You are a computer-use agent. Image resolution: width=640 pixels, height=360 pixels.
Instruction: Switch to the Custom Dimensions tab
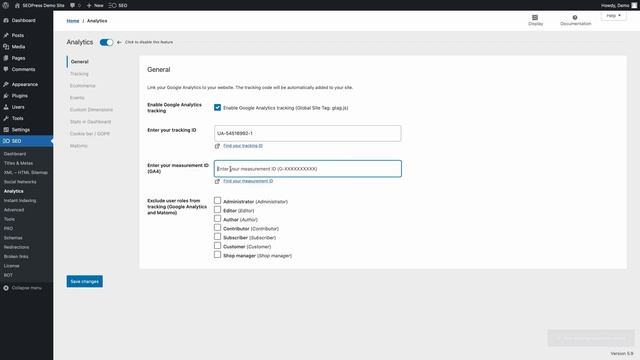[x=91, y=110]
